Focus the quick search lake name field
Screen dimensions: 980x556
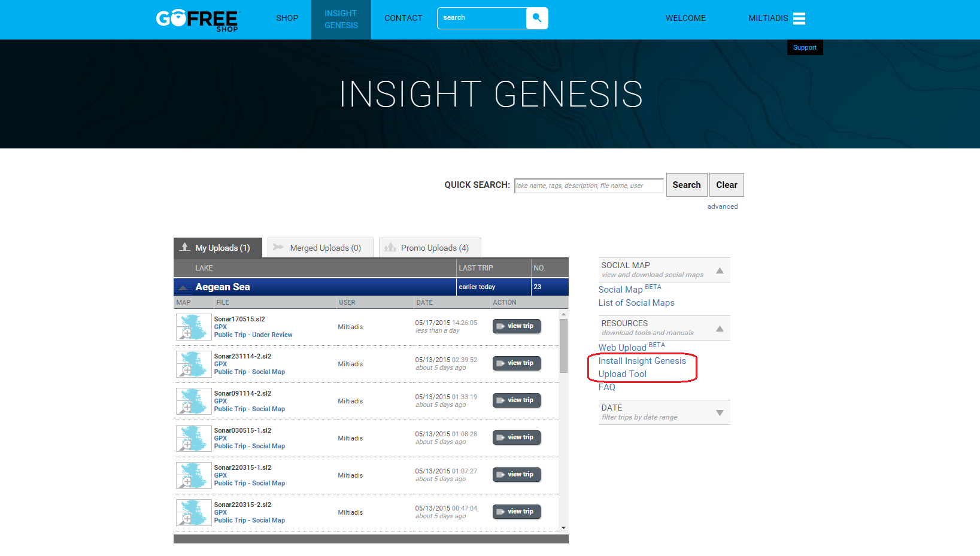point(589,186)
